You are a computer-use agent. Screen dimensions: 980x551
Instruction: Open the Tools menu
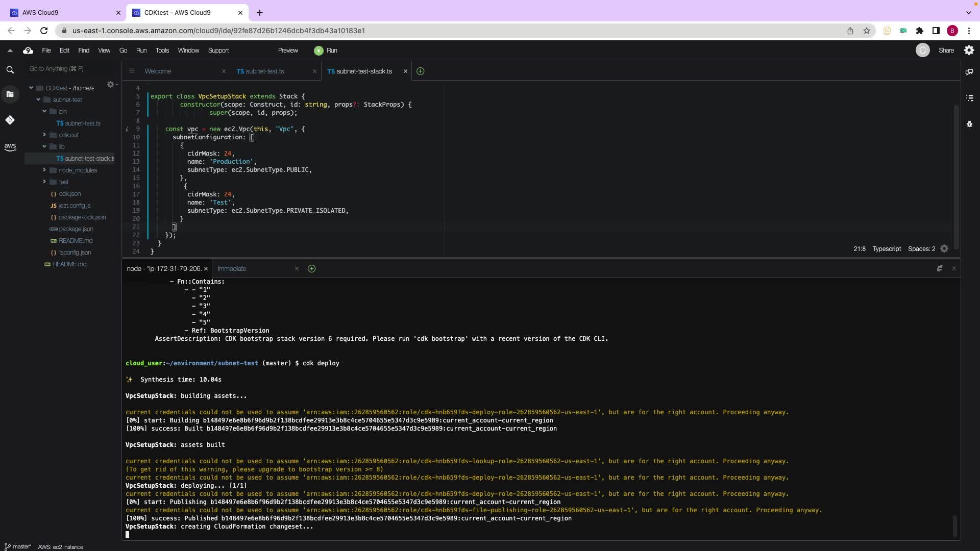tap(162, 51)
